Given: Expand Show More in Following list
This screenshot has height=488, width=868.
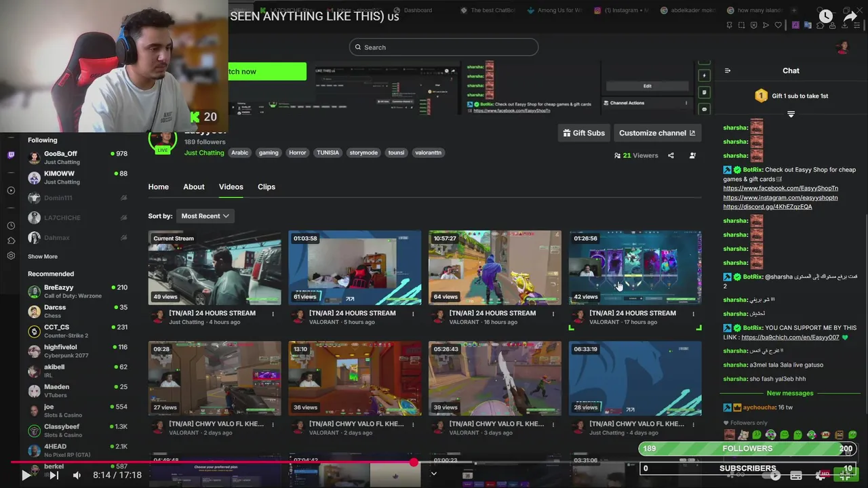Looking at the screenshot, I should coord(43,256).
